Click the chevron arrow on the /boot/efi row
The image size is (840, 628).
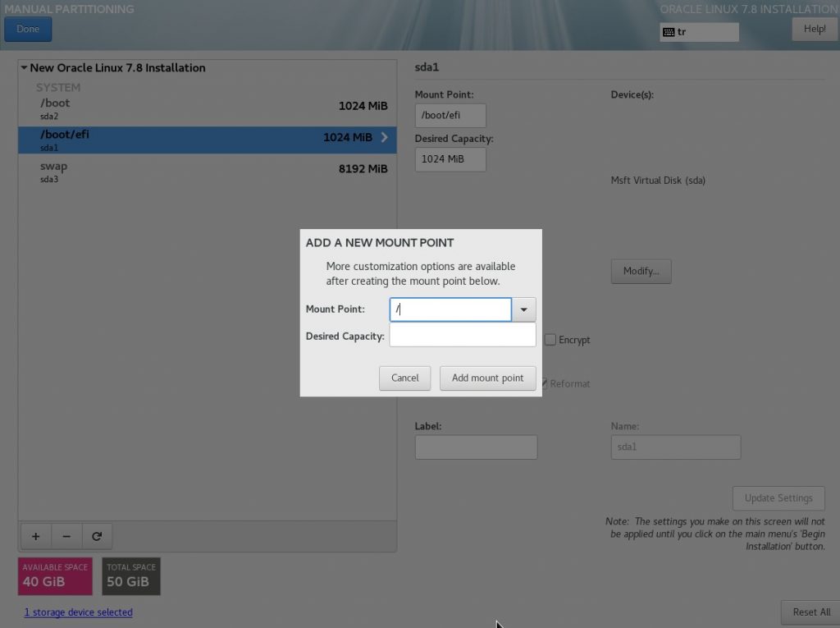click(384, 137)
